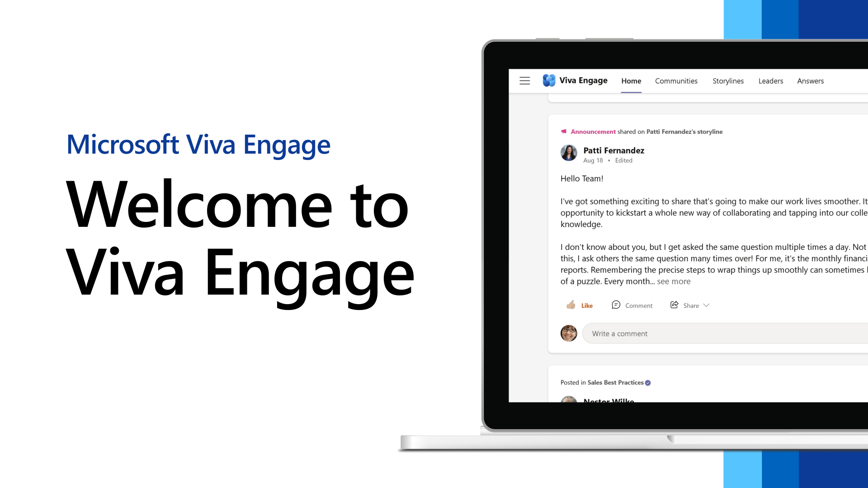The height and width of the screenshot is (488, 868).
Task: Click the Leaders menu item
Action: pyautogui.click(x=771, y=80)
